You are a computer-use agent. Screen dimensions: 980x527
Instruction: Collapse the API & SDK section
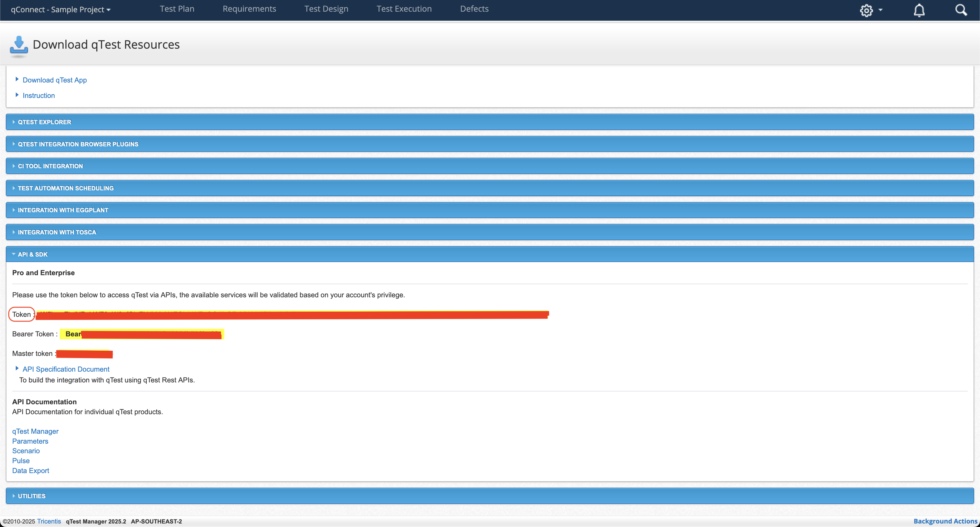click(x=33, y=254)
